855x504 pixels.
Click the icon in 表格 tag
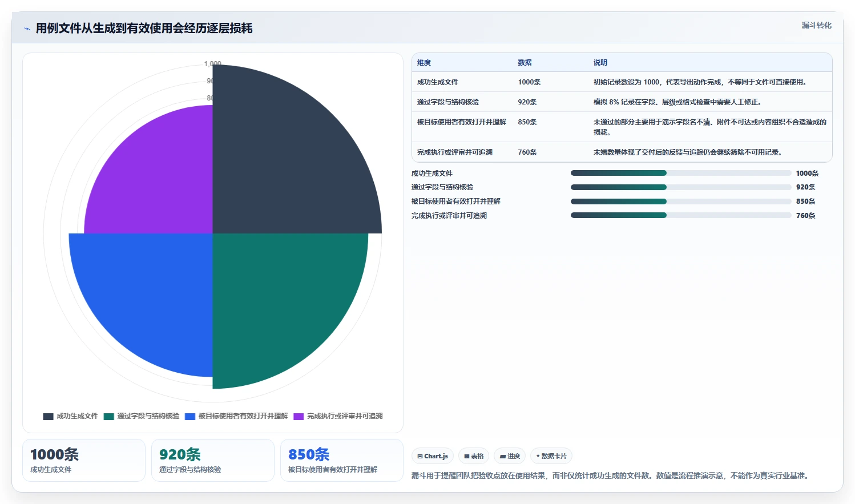click(x=467, y=457)
